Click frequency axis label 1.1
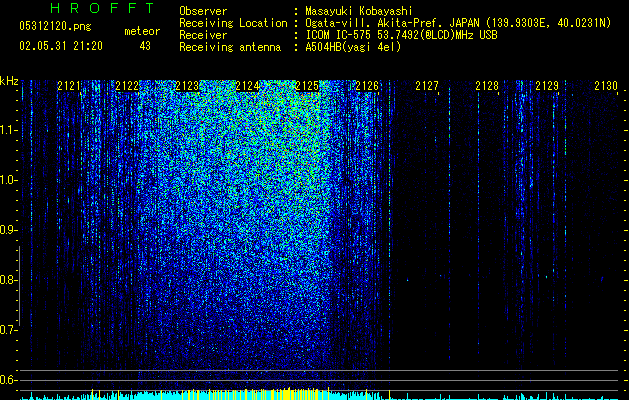Image resolution: width=629 pixels, height=400 pixels. [8, 130]
